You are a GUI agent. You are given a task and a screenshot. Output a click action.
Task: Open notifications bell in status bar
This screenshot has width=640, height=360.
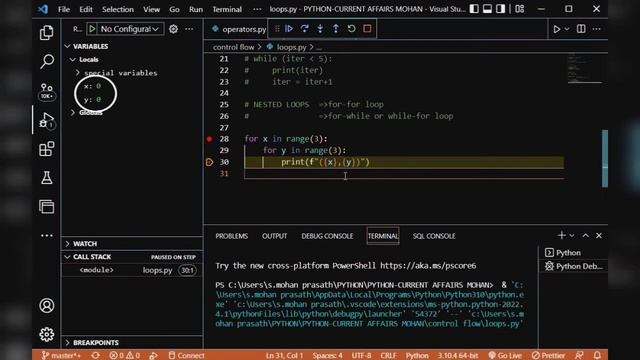(597, 355)
